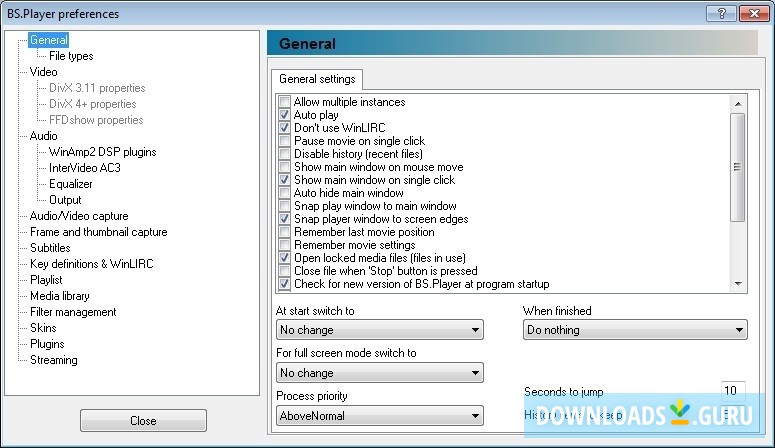This screenshot has width=775, height=448.
Task: Open Key definitions & WinLIRC settings
Action: tap(91, 264)
